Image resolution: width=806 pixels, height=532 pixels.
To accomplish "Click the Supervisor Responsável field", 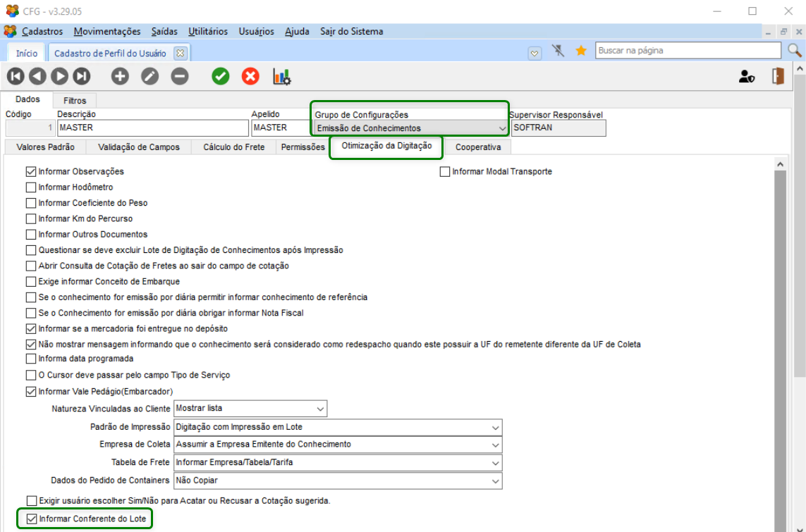I will (558, 128).
